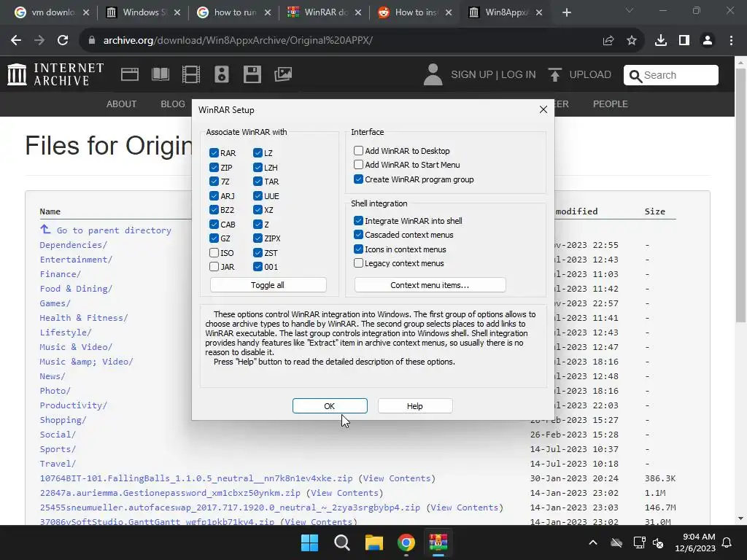The image size is (747, 560).
Task: Click WinRAR icon in taskbar
Action: 438,542
